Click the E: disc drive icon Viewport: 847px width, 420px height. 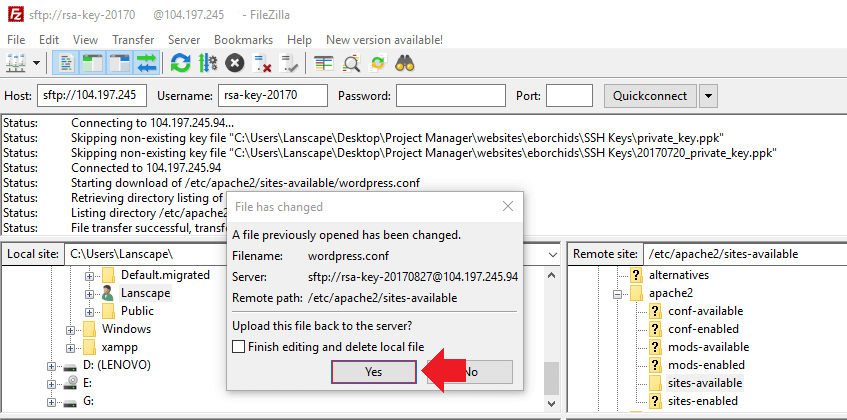[x=70, y=384]
